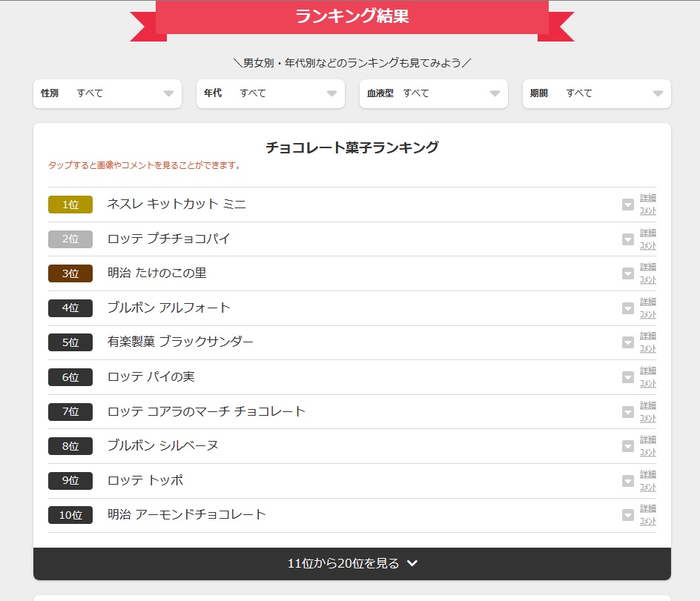Click the bronze 3位 rank badge
This screenshot has height=601, width=700.
(x=70, y=273)
